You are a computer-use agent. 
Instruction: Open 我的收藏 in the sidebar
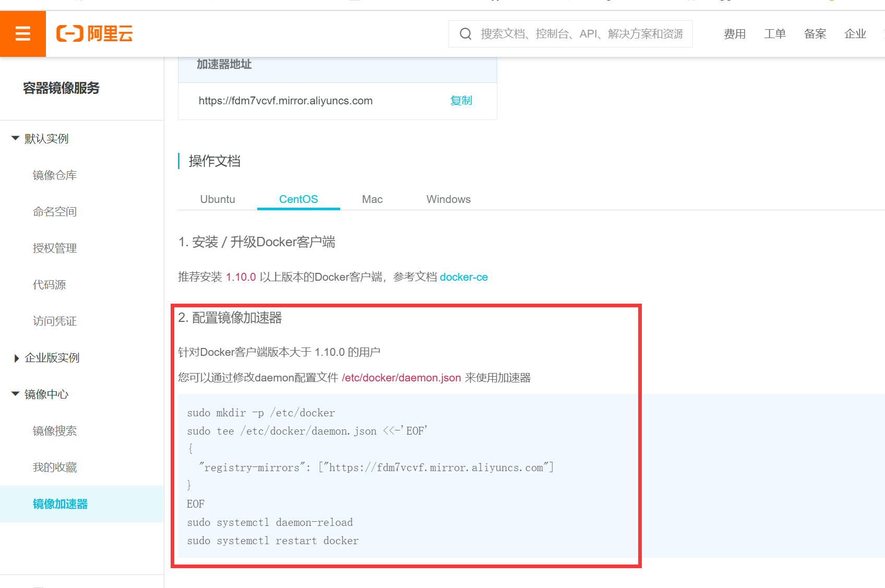pyautogui.click(x=55, y=467)
